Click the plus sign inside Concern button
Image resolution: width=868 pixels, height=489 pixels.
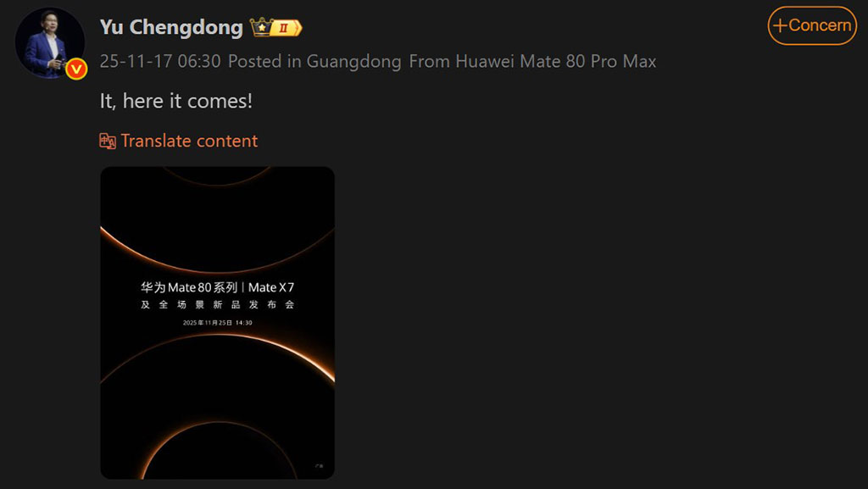click(x=780, y=25)
